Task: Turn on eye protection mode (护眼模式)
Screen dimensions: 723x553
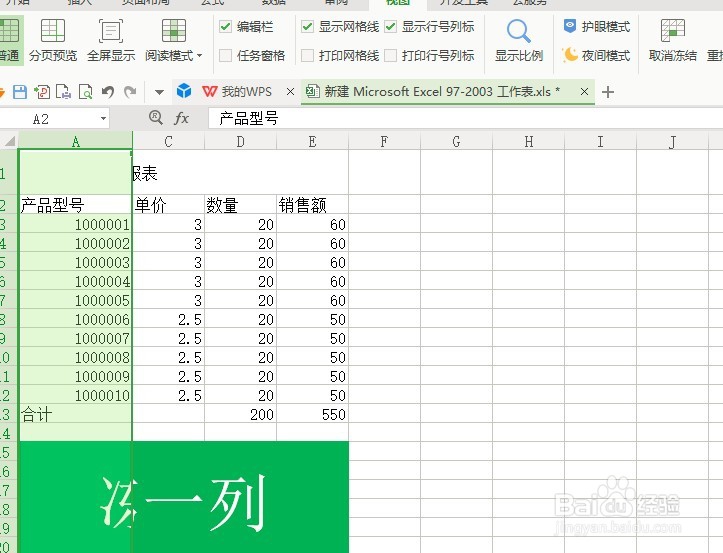Action: [x=596, y=27]
